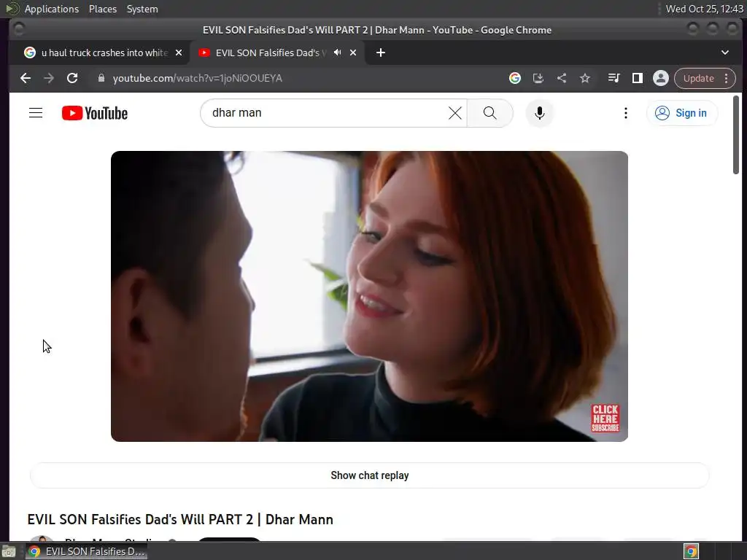The width and height of the screenshot is (747, 560).
Task: Expand the tab search dropdown arrow
Action: 724,52
